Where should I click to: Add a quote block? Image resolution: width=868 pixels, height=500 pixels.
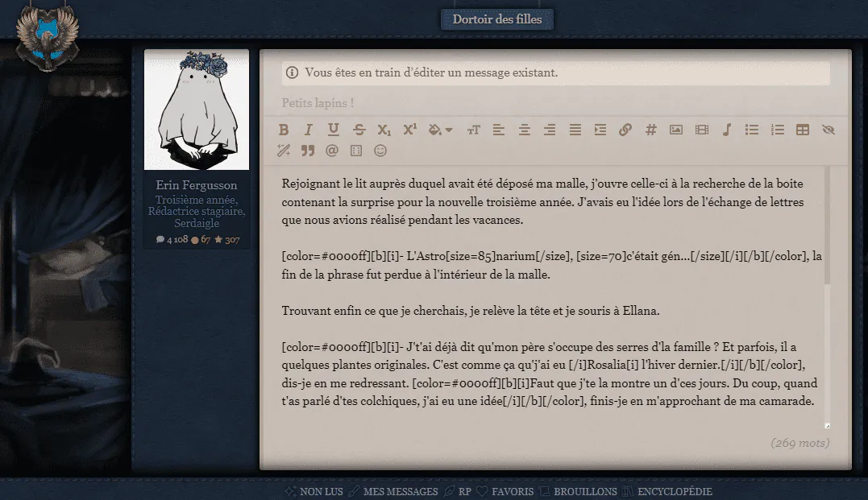(x=308, y=151)
